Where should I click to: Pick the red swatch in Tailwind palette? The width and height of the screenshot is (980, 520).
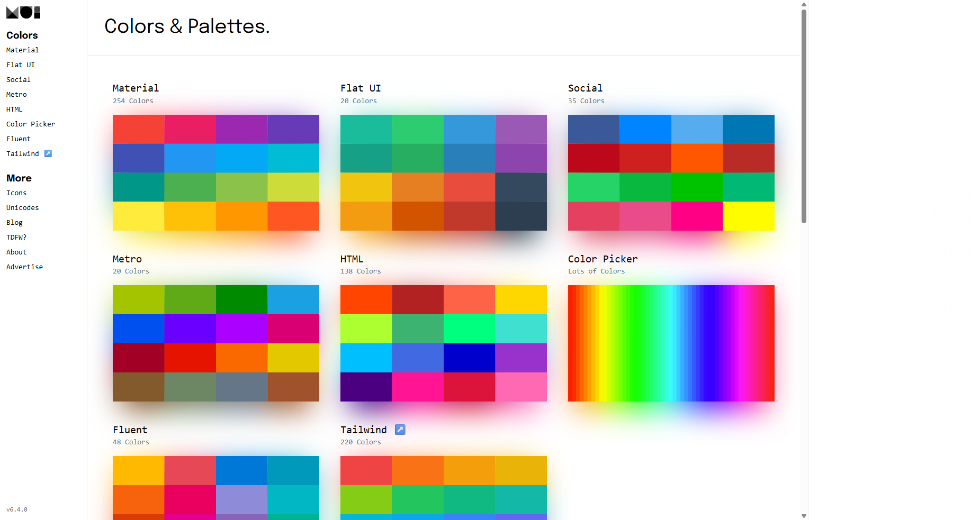tap(366, 470)
